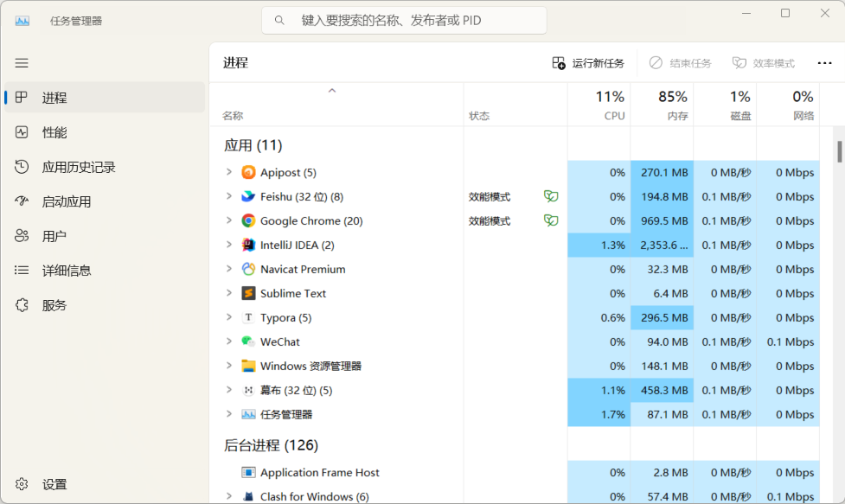Open the more options ellipsis menu
This screenshot has height=504, width=845.
click(x=824, y=63)
